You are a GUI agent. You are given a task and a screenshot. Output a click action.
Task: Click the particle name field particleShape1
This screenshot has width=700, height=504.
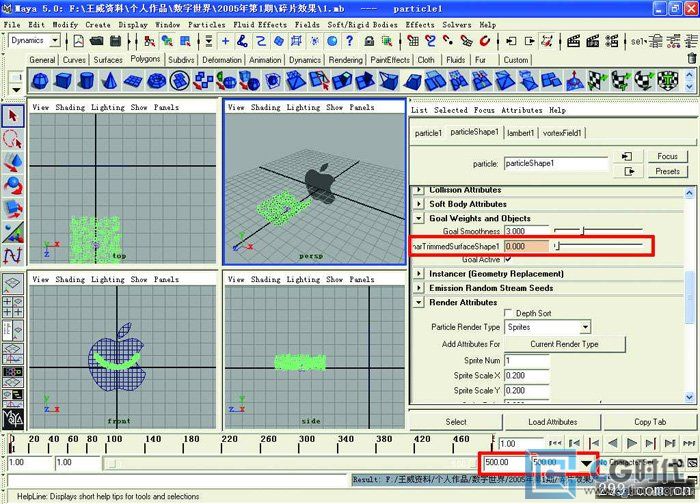tap(556, 164)
